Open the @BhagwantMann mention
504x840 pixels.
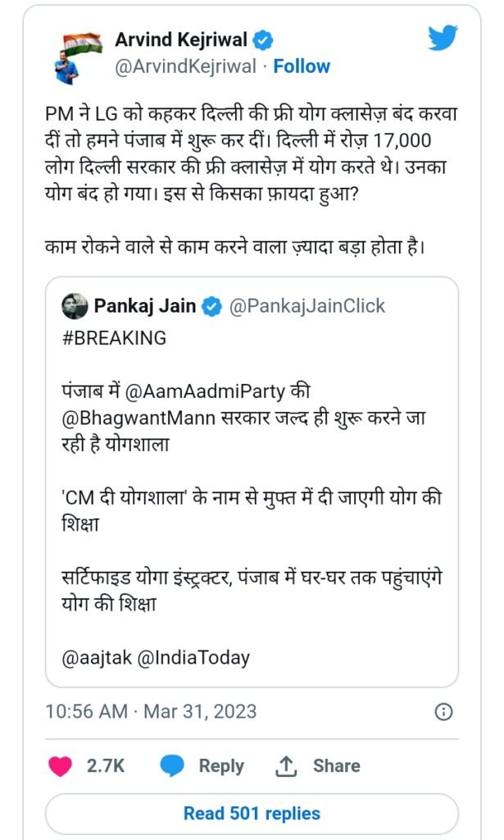(139, 418)
